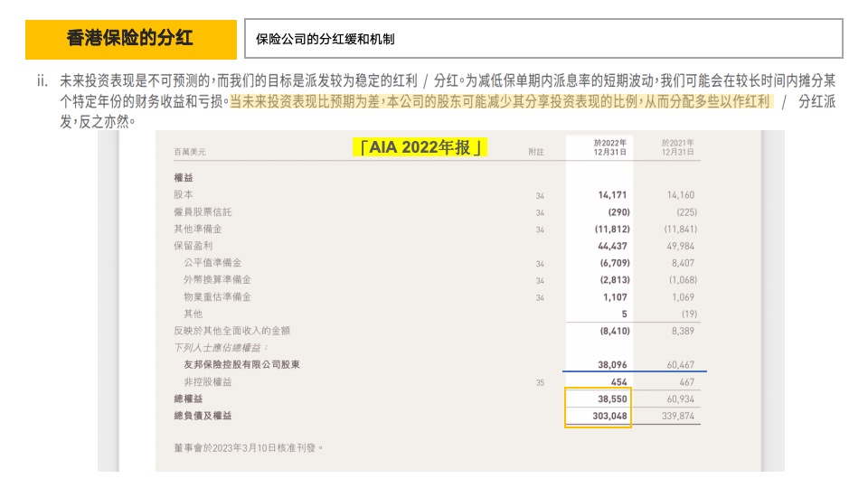
Task: Click the row label '物業重估準備金'
Action: click(x=217, y=296)
